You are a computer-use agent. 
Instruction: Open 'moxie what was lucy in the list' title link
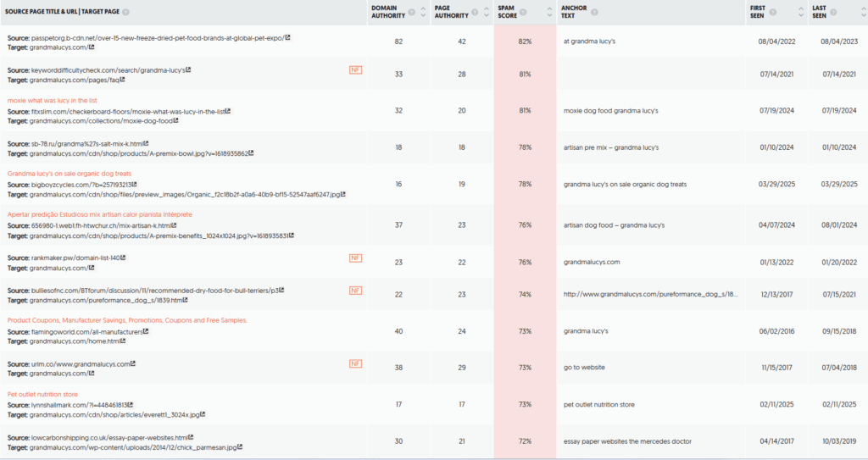click(x=52, y=101)
